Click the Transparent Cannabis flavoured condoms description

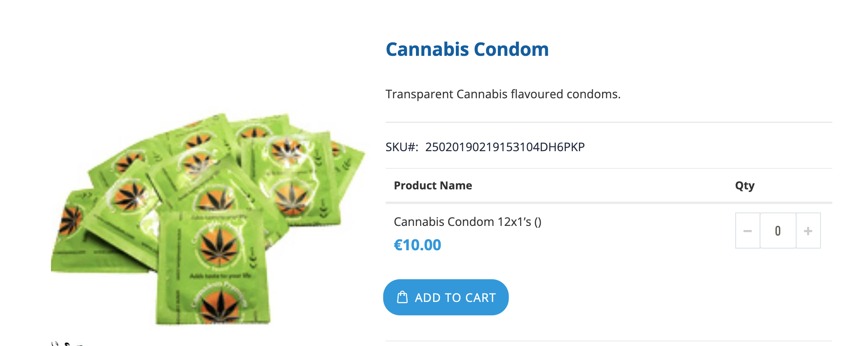click(x=503, y=94)
